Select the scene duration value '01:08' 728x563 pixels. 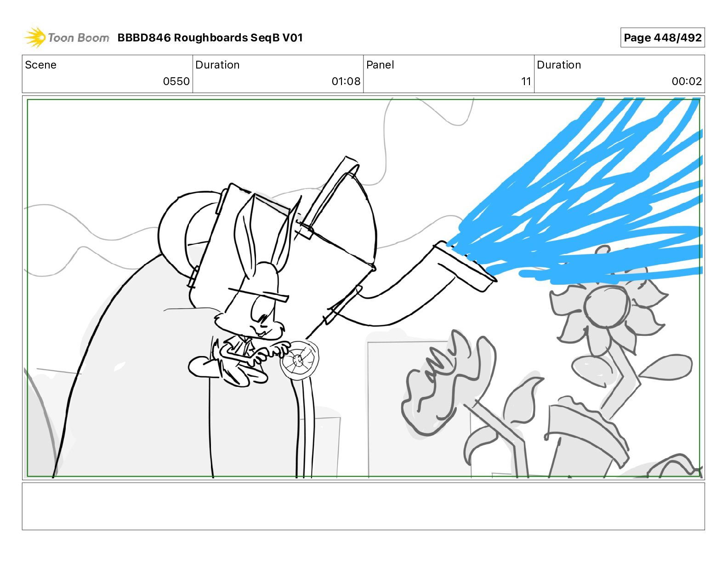pyautogui.click(x=346, y=81)
